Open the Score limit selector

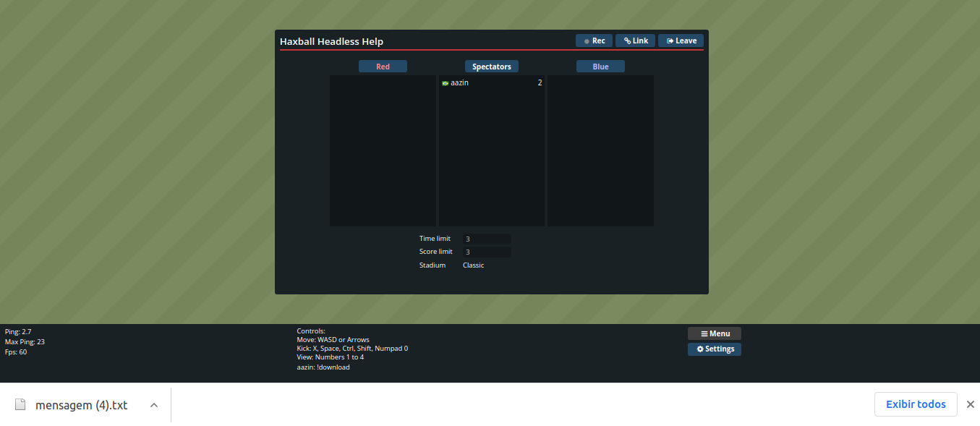coord(487,252)
